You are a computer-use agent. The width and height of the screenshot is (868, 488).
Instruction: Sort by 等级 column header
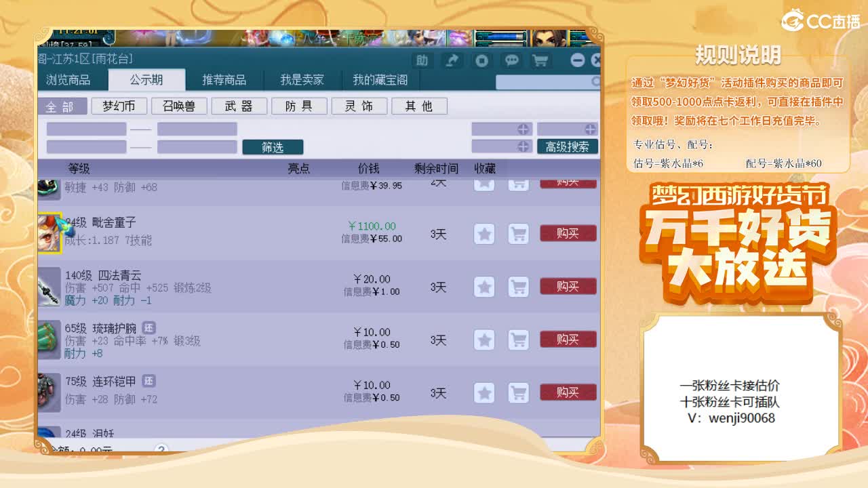pyautogui.click(x=79, y=169)
